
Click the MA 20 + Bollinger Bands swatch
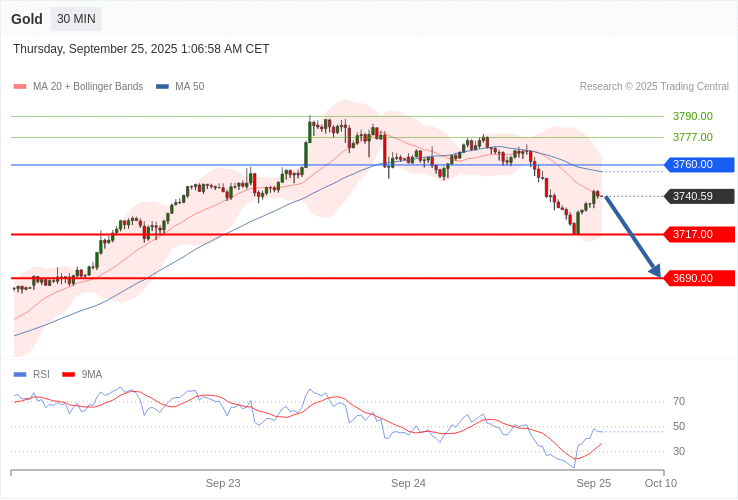coord(20,87)
